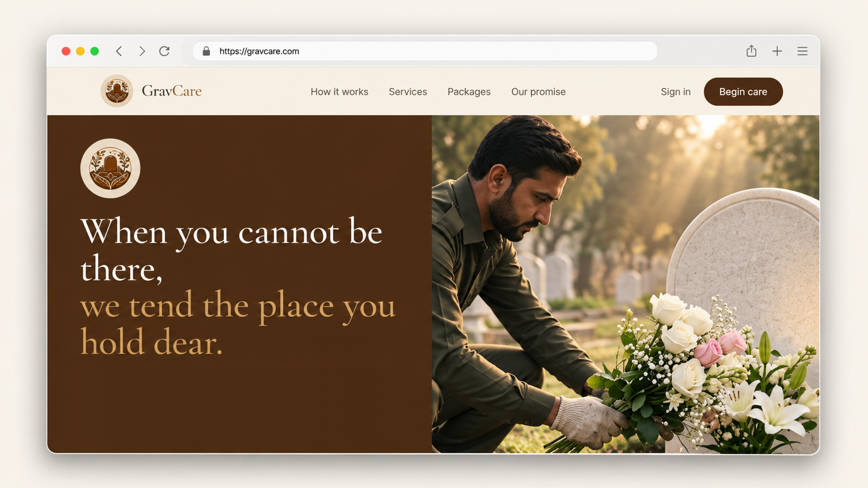Image resolution: width=868 pixels, height=488 pixels.
Task: Open the Packages menu item
Action: coord(469,92)
